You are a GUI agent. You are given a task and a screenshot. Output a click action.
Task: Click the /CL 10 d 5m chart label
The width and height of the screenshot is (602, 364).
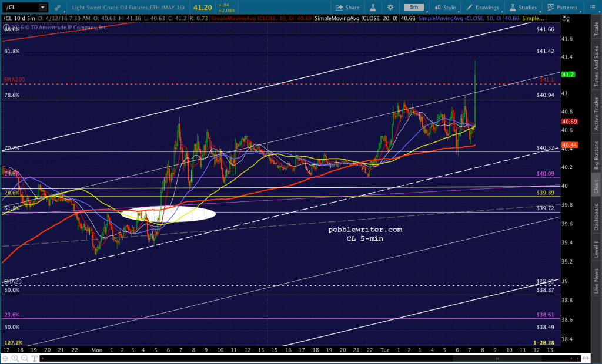[x=19, y=18]
